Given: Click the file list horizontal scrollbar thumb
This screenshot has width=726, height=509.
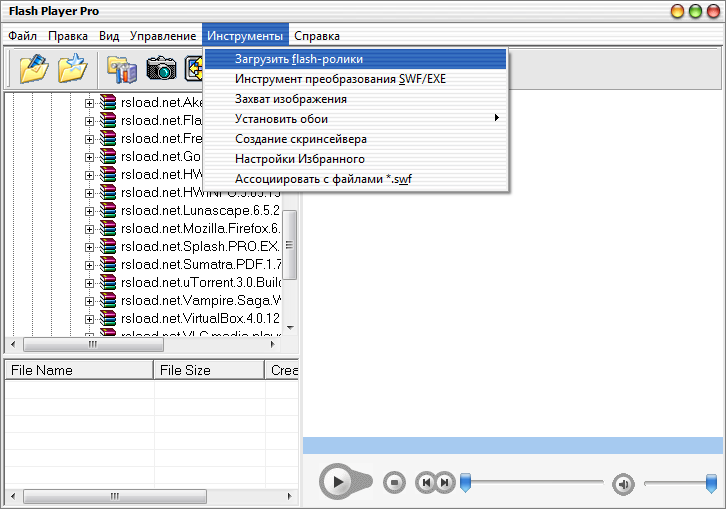Looking at the screenshot, I should click(x=115, y=496).
